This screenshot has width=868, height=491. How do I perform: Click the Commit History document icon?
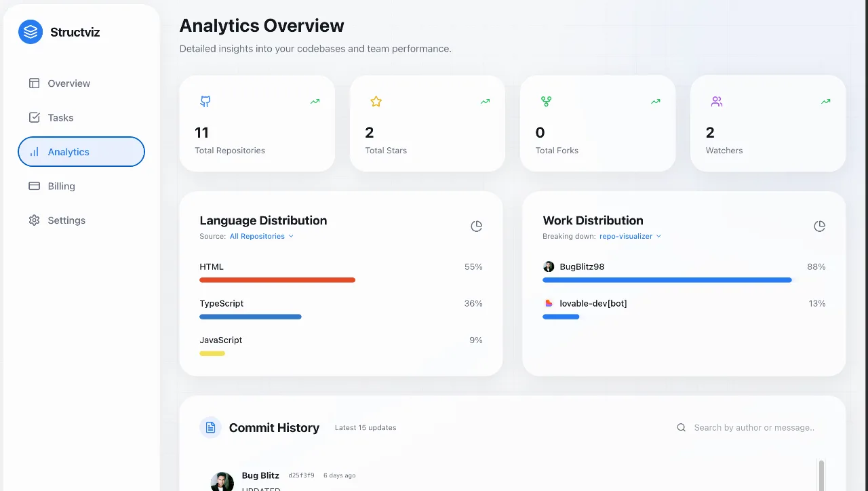pyautogui.click(x=210, y=427)
